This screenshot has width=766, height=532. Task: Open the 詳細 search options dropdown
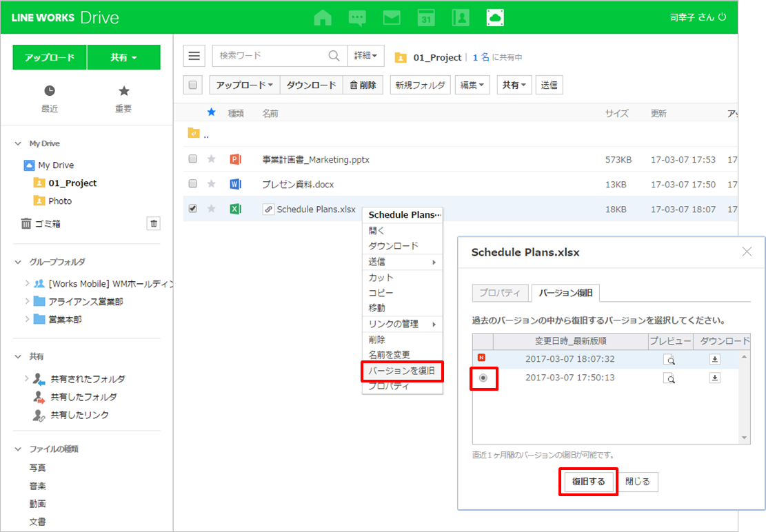coord(365,56)
